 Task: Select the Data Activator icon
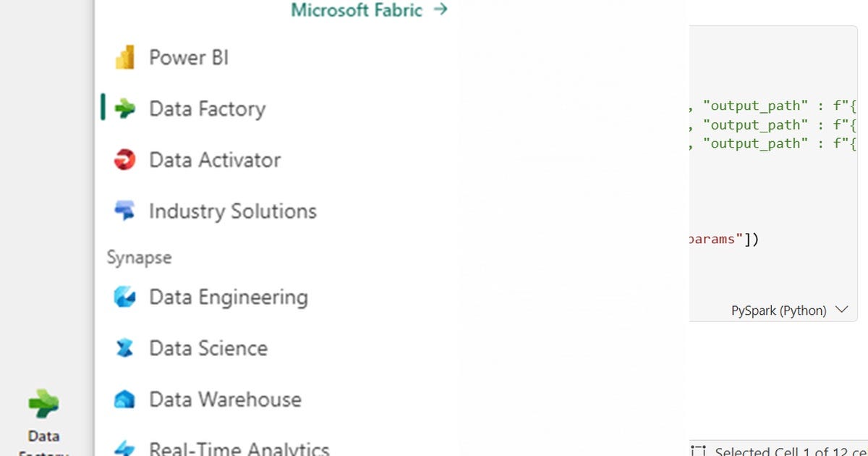point(124,160)
